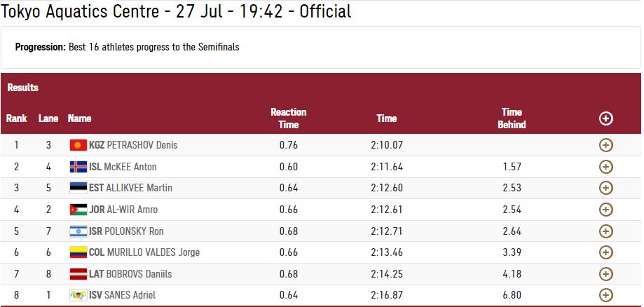Click the Reaction Time column header

point(288,118)
